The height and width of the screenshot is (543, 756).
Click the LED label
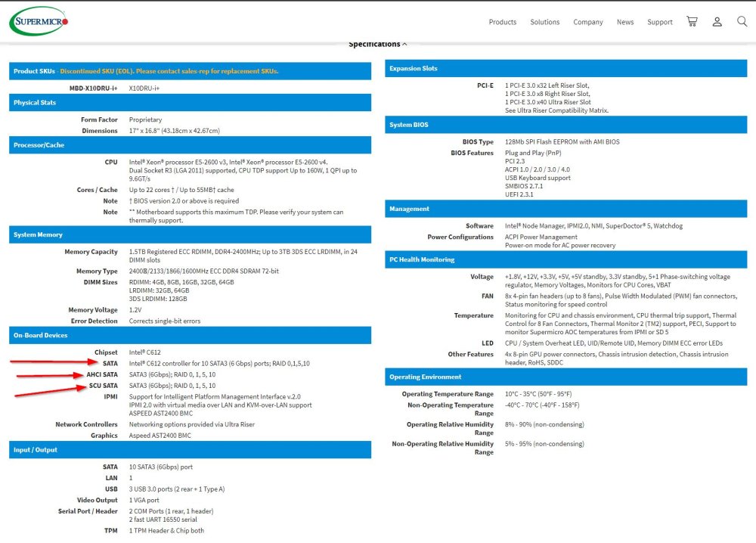[488, 343]
